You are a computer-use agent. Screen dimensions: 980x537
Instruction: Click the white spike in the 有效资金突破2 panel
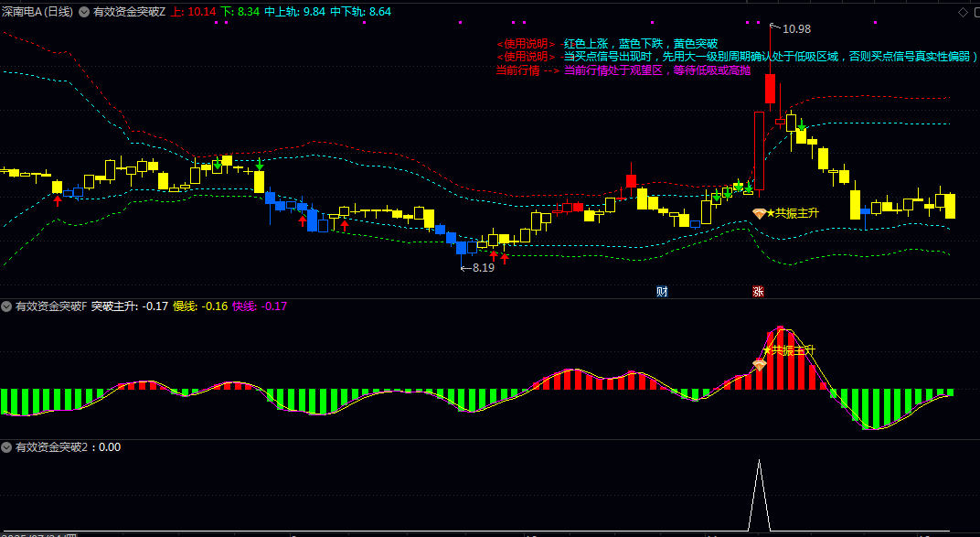click(x=760, y=495)
